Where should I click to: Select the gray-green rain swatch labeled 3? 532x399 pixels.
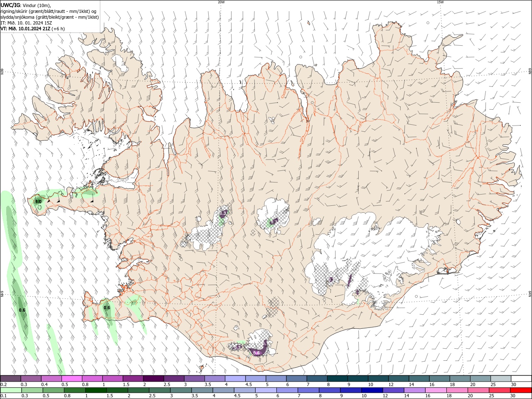181,390
